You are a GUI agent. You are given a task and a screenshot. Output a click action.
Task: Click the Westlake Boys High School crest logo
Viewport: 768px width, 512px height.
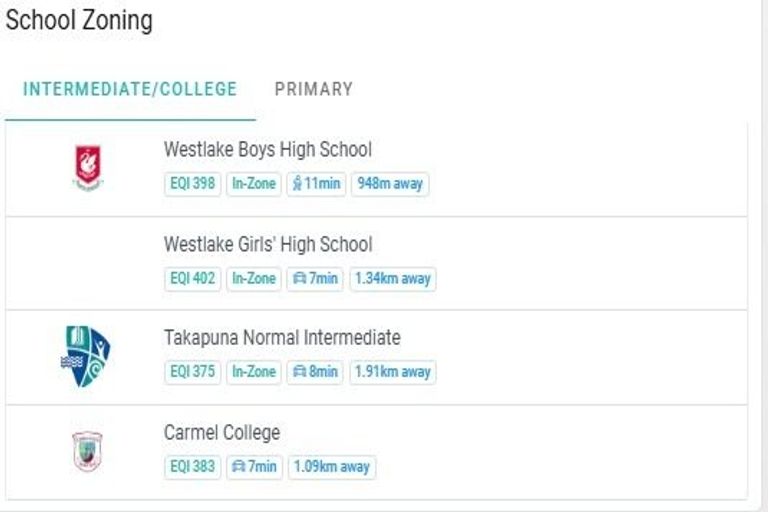pyautogui.click(x=88, y=167)
